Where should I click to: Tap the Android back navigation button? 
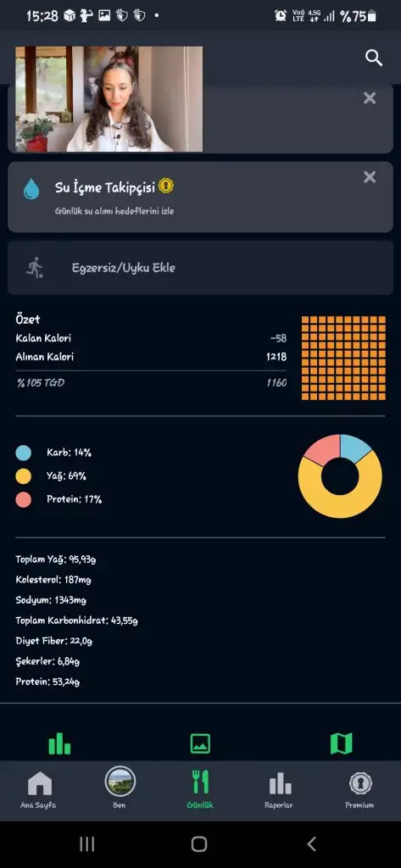click(x=312, y=844)
